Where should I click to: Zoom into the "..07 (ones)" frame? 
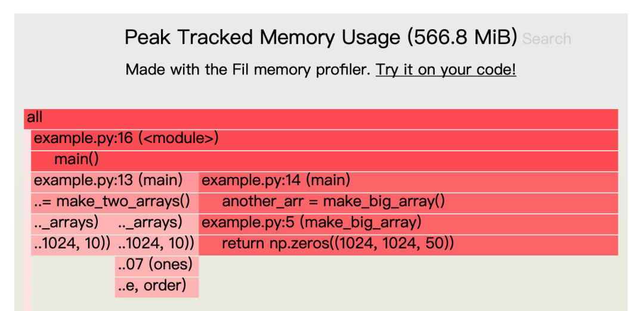click(156, 265)
